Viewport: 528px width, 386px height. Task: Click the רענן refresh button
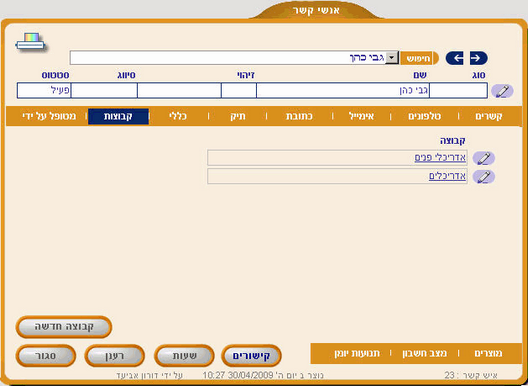(x=115, y=356)
